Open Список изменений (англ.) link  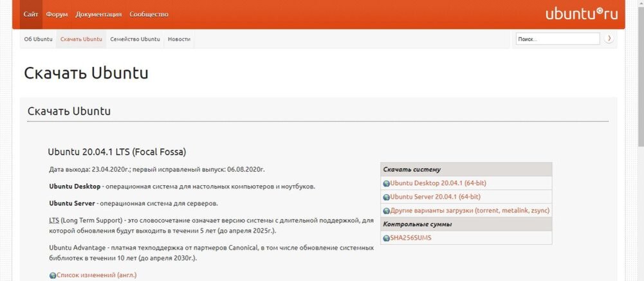(97, 275)
